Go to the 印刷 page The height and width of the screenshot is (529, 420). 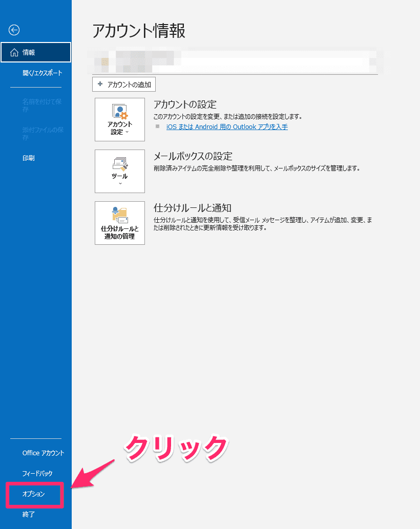coord(29,158)
